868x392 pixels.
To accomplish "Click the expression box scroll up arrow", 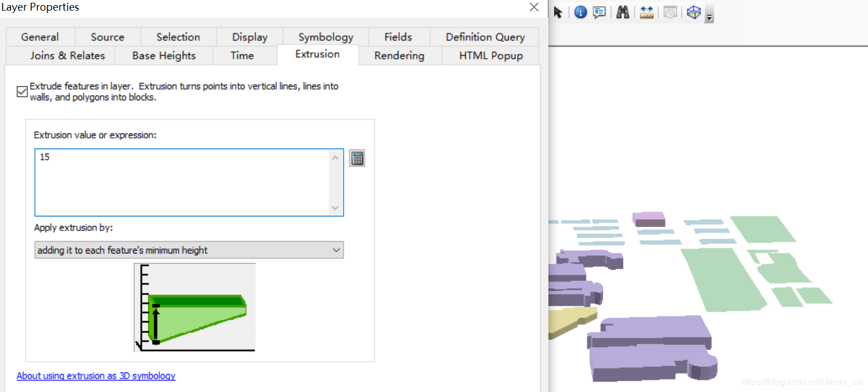I will tap(335, 158).
